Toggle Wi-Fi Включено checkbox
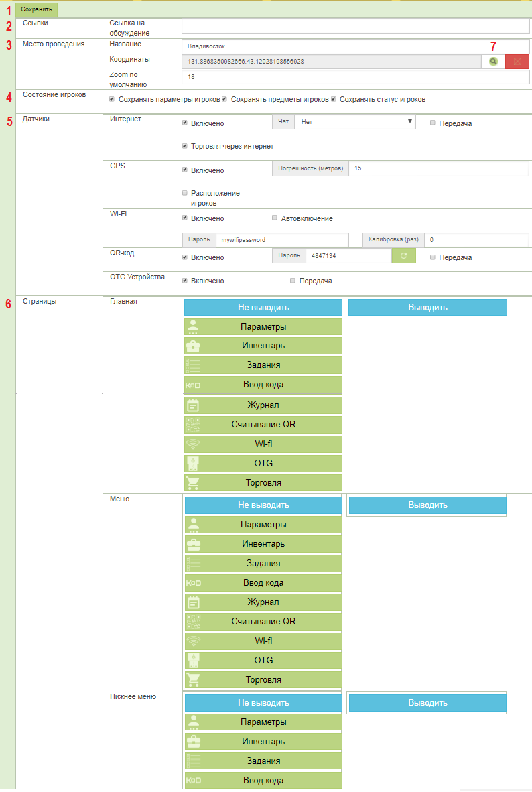This screenshot has height=792, width=532. point(185,218)
